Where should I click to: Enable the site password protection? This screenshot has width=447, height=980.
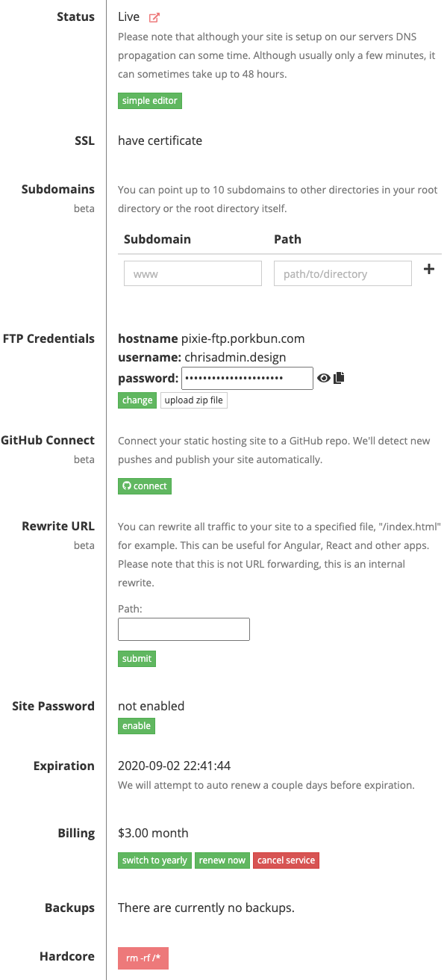(136, 725)
